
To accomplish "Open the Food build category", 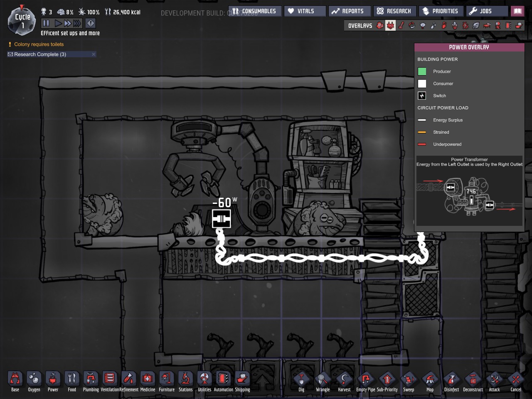I will (72, 382).
